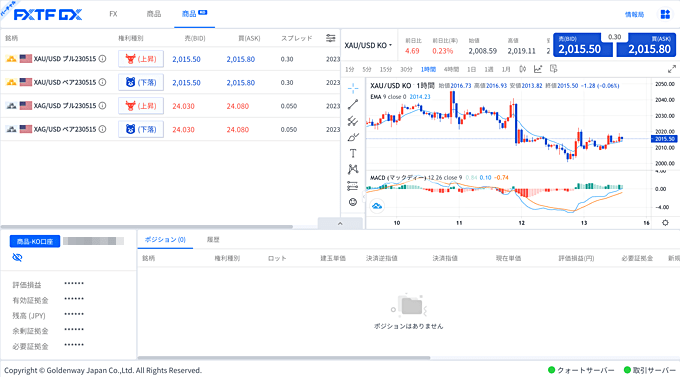Open the 履歴 history tab
The width and height of the screenshot is (680, 377).
(x=213, y=239)
